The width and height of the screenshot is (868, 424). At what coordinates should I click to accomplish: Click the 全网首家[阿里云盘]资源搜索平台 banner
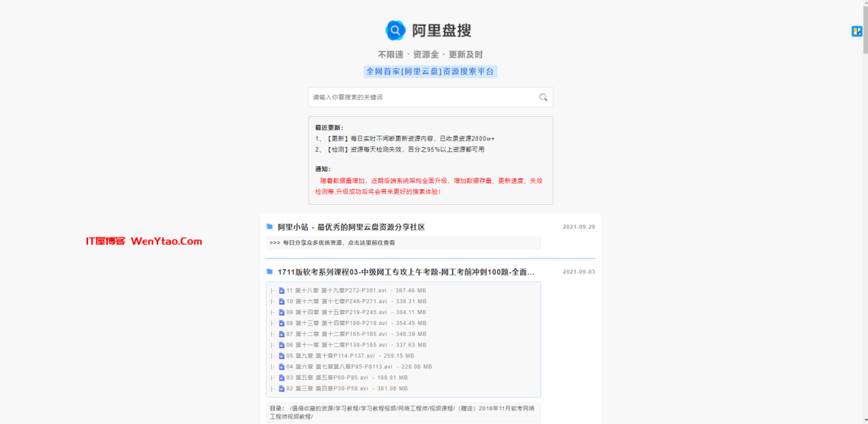(x=430, y=71)
